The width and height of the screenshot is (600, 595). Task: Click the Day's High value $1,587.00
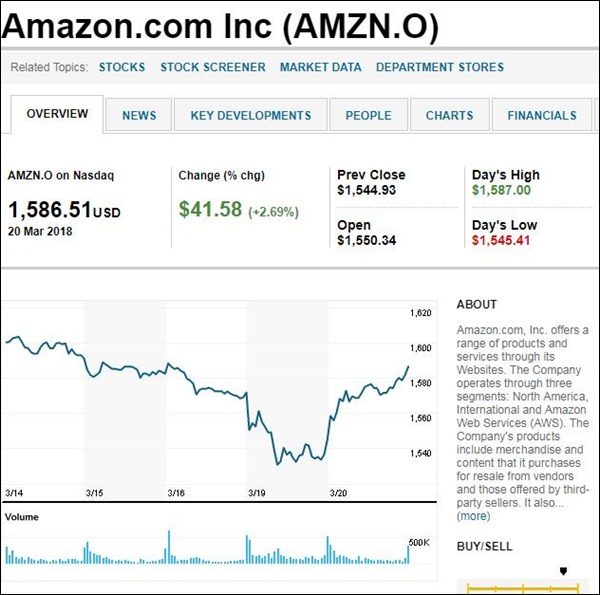[x=502, y=190]
